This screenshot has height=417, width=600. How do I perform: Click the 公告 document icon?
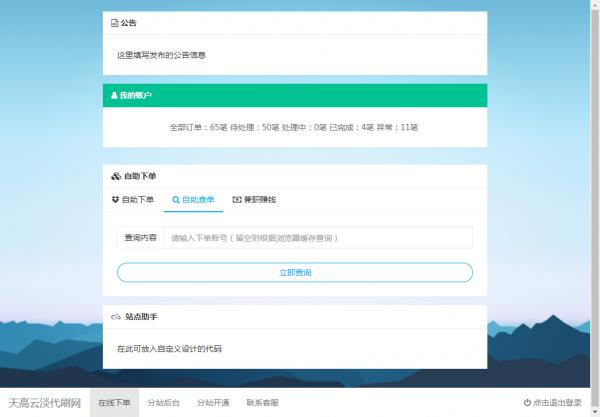click(x=114, y=22)
